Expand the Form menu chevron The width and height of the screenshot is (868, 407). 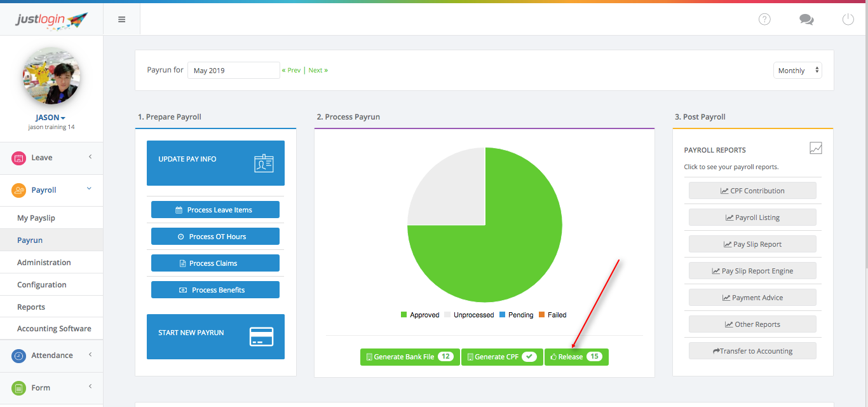(90, 387)
